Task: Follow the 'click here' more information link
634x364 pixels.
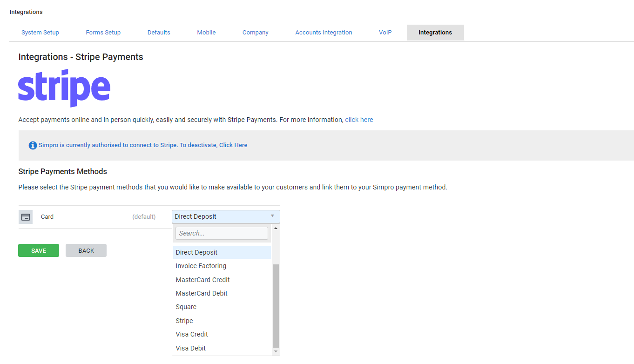Action: [359, 120]
